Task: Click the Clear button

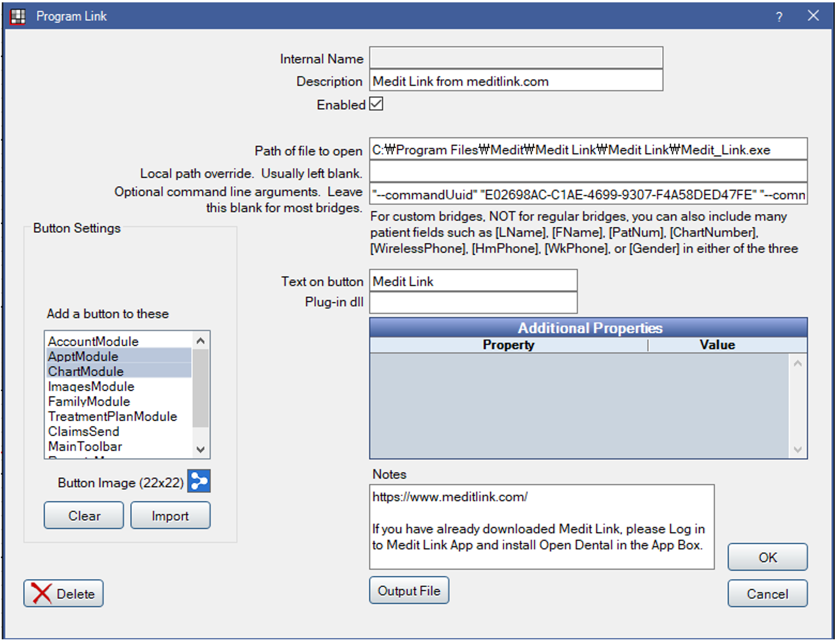Action: pyautogui.click(x=84, y=516)
